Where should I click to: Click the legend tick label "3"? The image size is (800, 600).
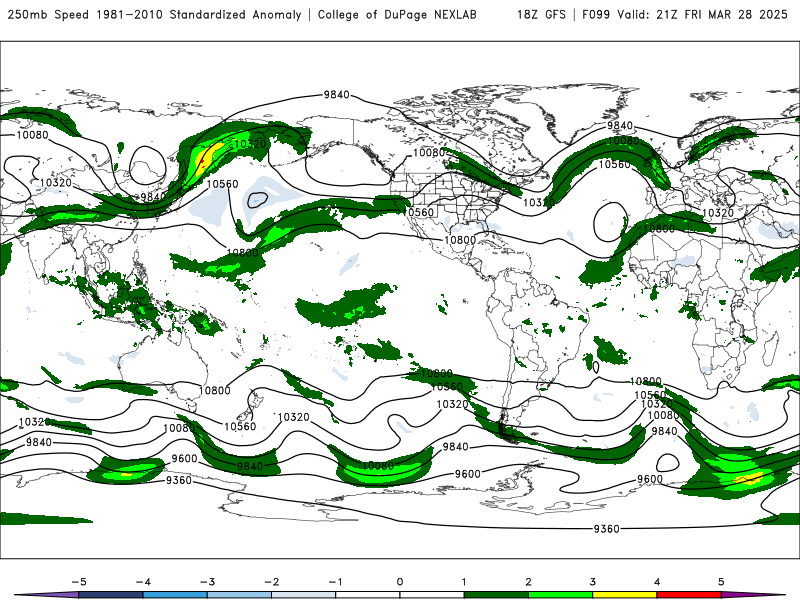592,582
